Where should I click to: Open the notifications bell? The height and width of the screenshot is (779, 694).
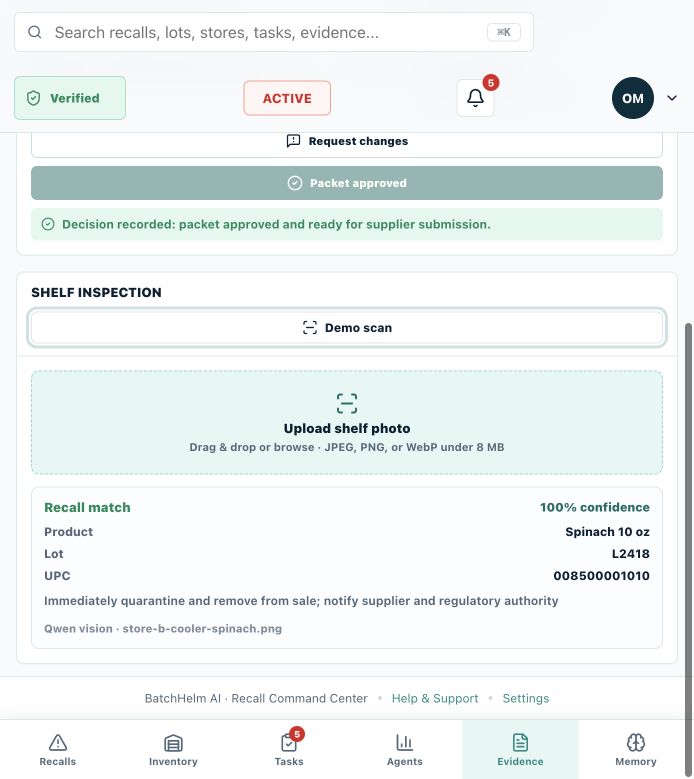click(x=475, y=98)
